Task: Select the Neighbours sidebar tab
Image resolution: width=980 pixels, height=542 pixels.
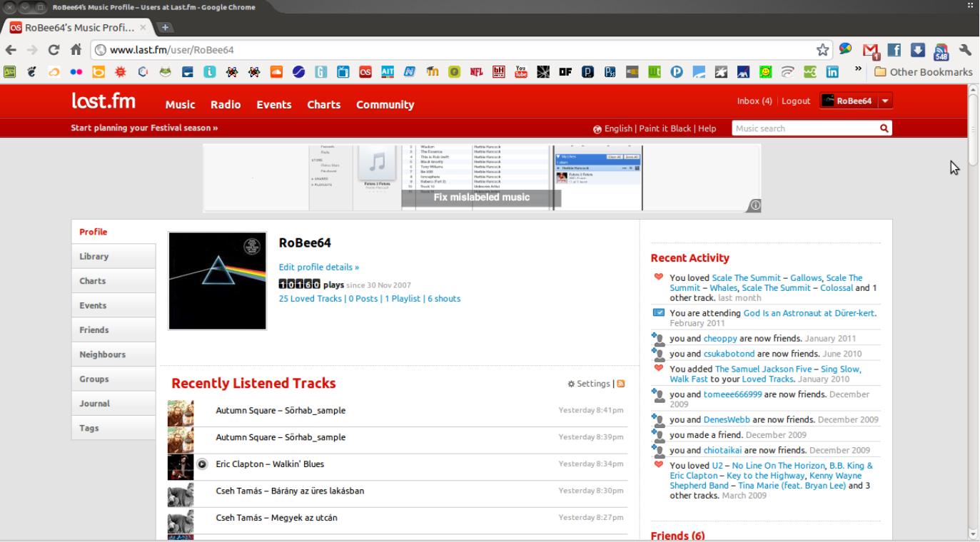Action: click(x=113, y=354)
